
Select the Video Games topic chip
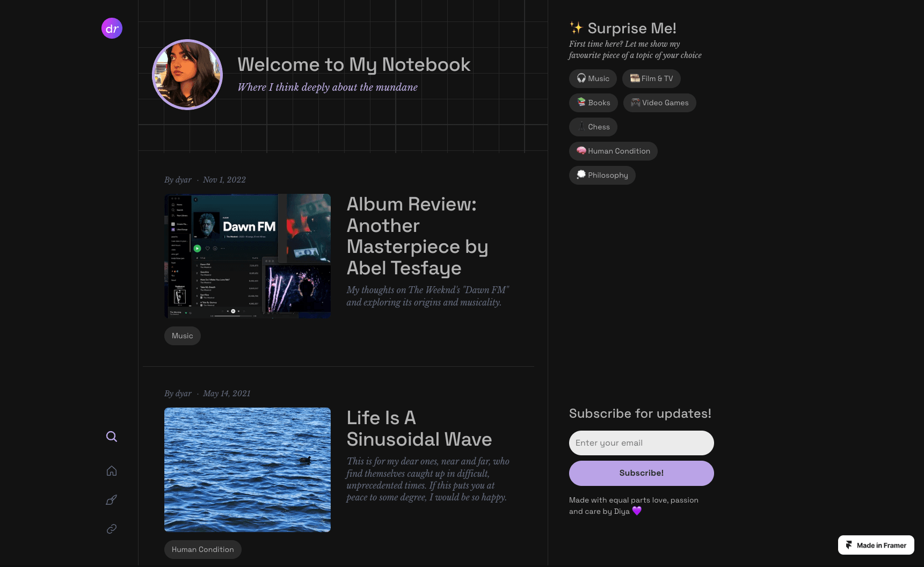659,103
